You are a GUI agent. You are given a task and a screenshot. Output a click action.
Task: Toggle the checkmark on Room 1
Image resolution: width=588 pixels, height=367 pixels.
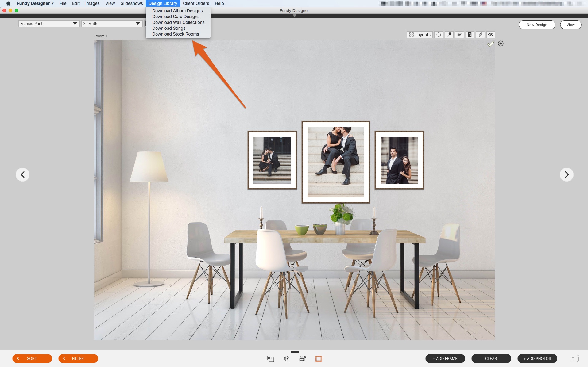click(x=490, y=44)
